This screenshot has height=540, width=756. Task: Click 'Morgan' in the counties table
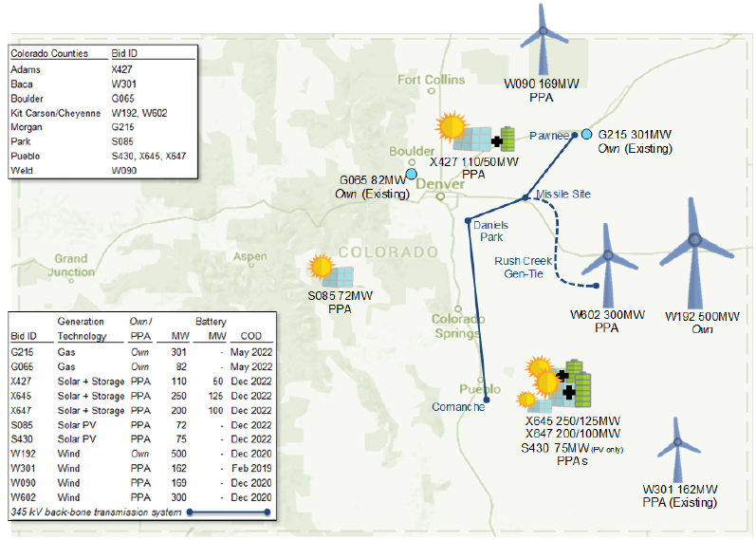point(27,127)
